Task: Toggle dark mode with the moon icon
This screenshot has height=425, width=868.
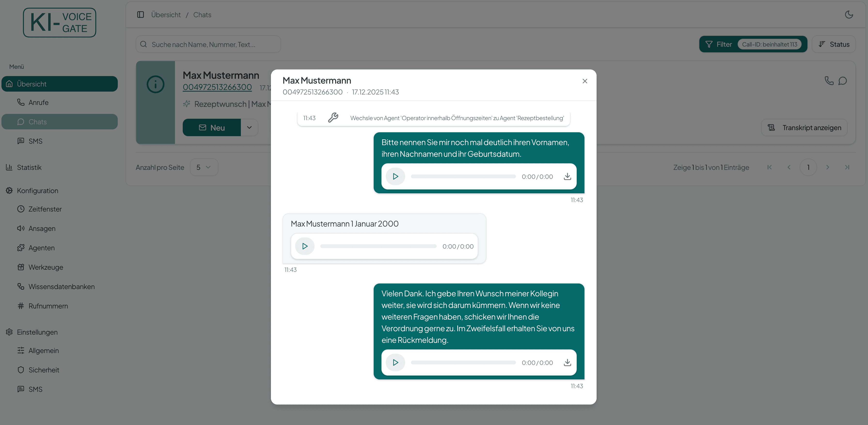Action: click(849, 15)
